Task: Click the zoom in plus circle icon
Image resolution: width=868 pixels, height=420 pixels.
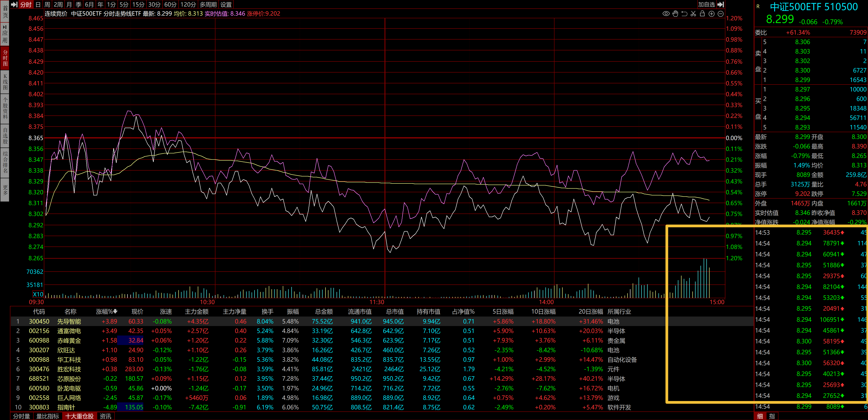Action: point(711,14)
